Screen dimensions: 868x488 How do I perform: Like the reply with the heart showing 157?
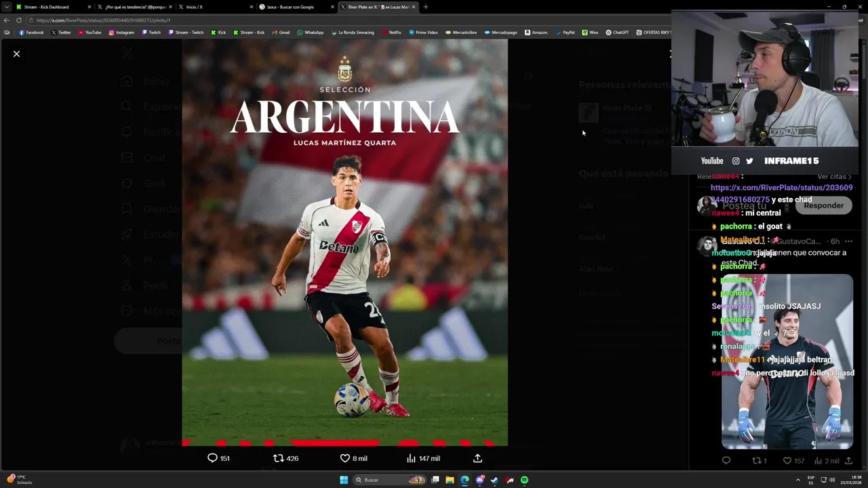pos(793,461)
